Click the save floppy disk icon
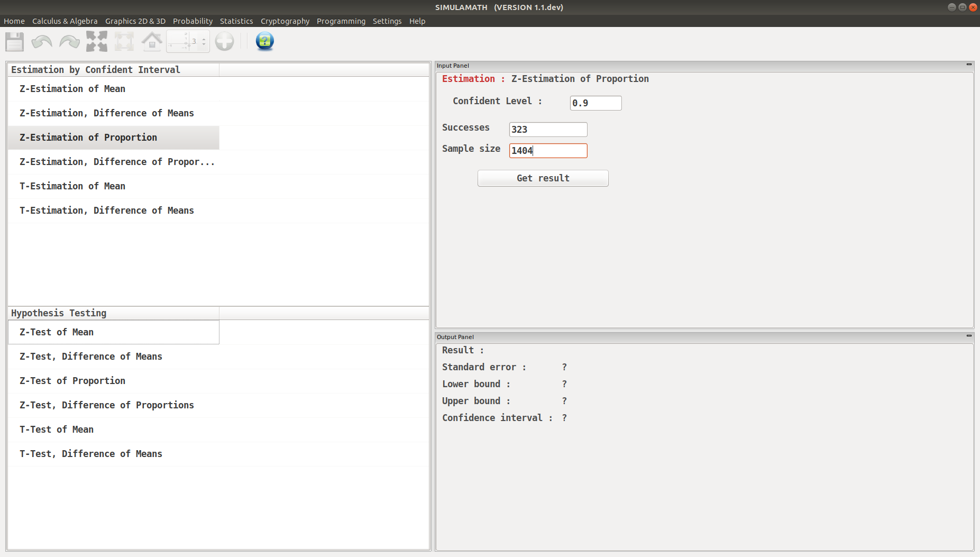Viewport: 980px width, 557px height. [15, 41]
